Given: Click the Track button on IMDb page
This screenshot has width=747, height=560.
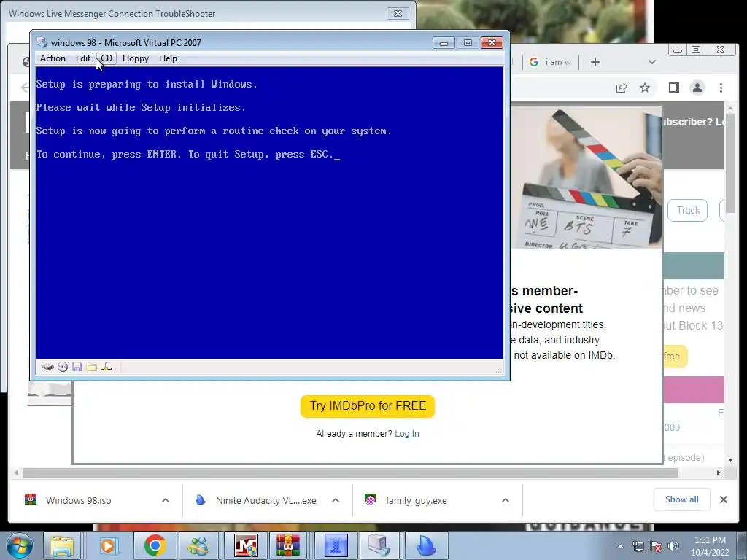Looking at the screenshot, I should click(x=687, y=211).
